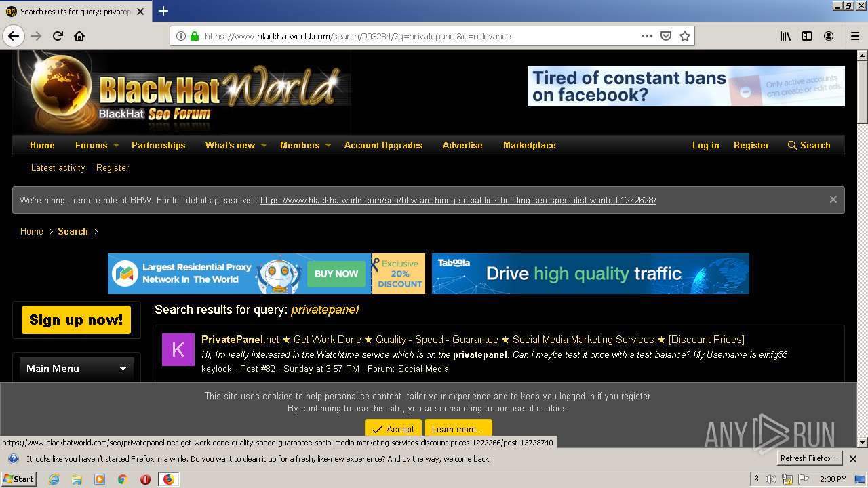The height and width of the screenshot is (488, 868).
Task: Launch Chrome from the taskbar
Action: pyautogui.click(x=123, y=479)
